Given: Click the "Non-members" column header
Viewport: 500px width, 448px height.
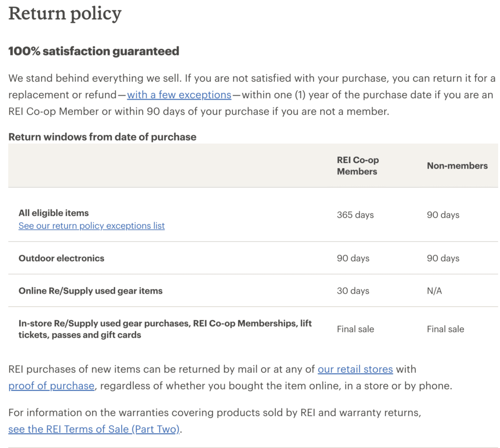Looking at the screenshot, I should [457, 166].
